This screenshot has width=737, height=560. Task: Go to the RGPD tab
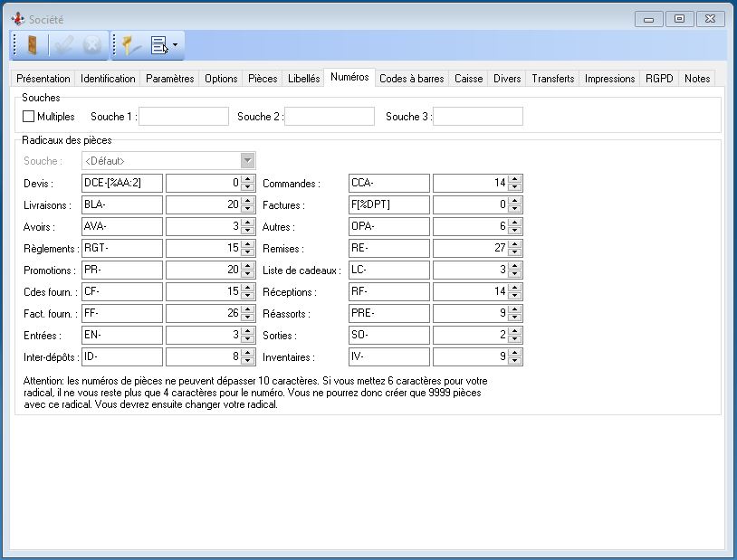pyautogui.click(x=659, y=79)
